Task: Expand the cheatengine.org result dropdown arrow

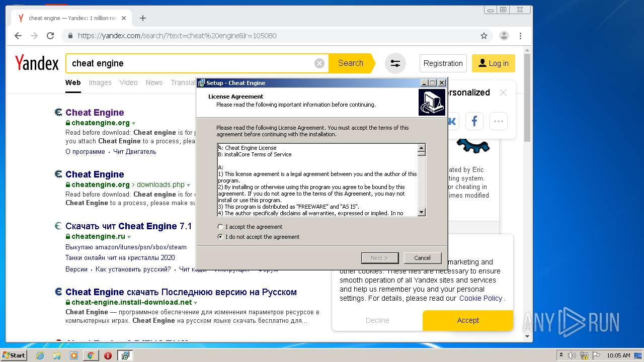Action: (x=133, y=123)
